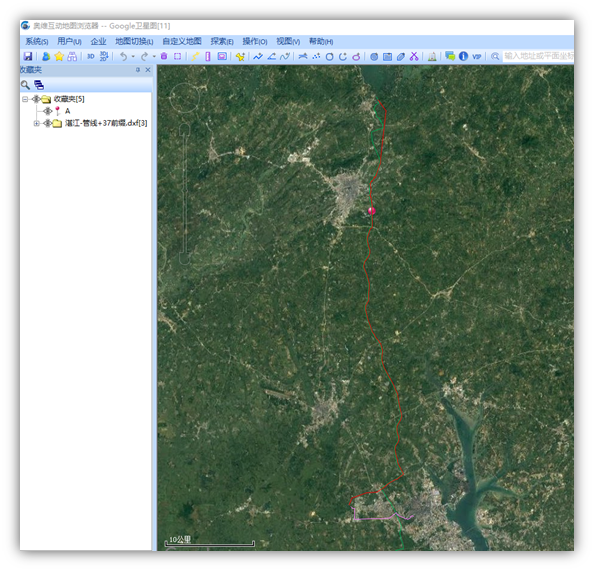Click the purple scissors cut tool
The image size is (594, 571).
414,56
